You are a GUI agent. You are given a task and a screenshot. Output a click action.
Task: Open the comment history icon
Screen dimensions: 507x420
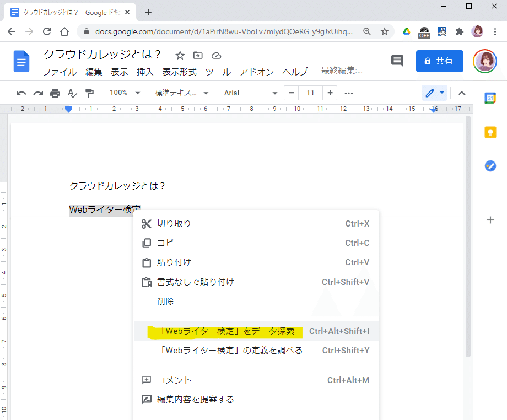coord(397,61)
